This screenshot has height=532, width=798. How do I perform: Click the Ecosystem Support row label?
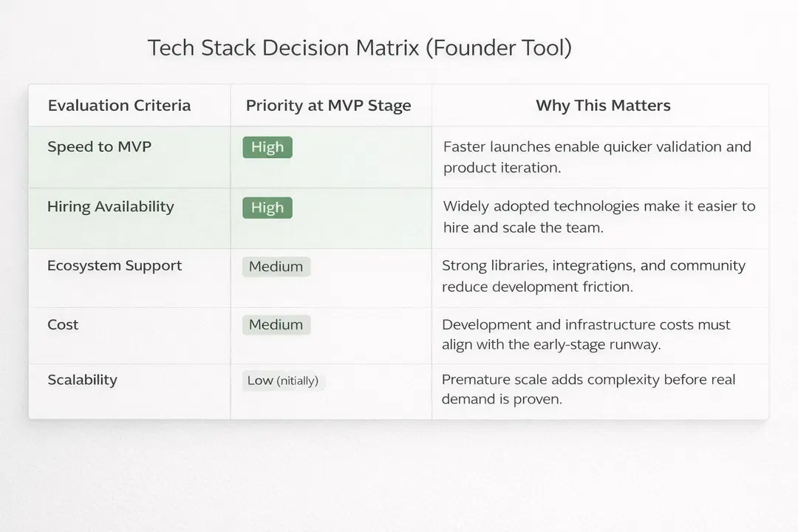(x=115, y=266)
